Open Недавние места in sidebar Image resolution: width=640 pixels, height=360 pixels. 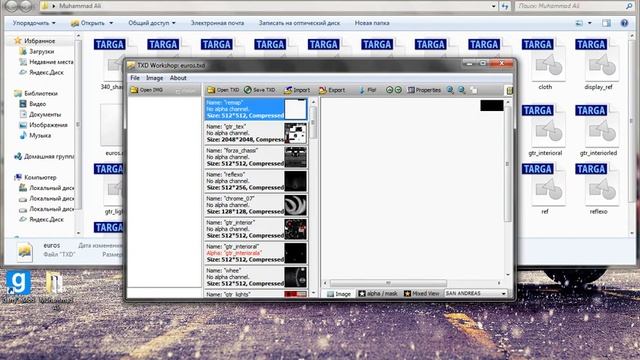51,62
